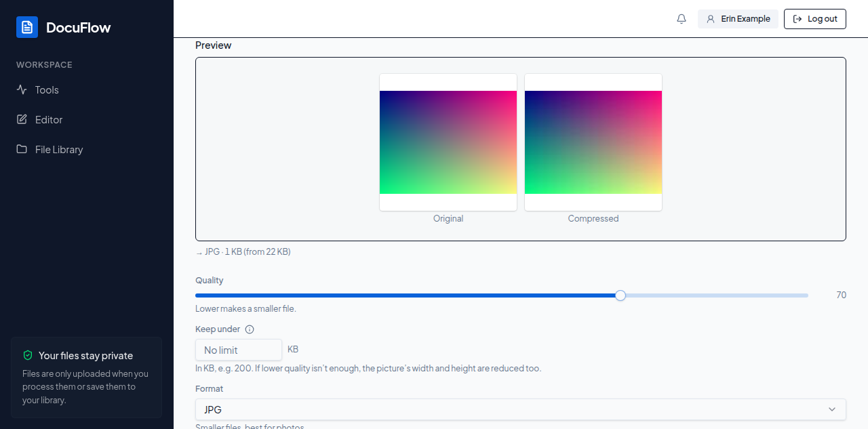This screenshot has width=868, height=429.
Task: Click the log out arrow icon
Action: pos(797,19)
